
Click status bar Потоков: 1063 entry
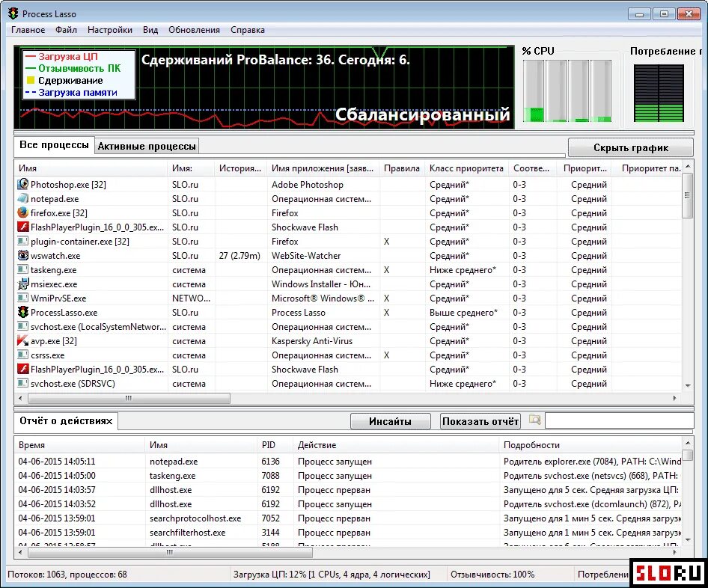click(x=67, y=575)
